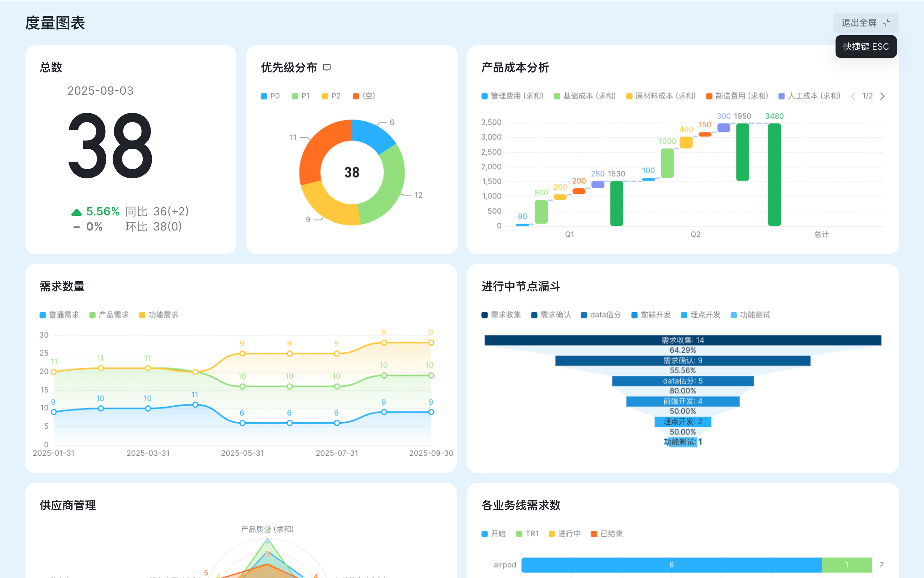924x578 pixels.
Task: Click the Q2 subtotal bar labeled 1950
Action: click(743, 152)
